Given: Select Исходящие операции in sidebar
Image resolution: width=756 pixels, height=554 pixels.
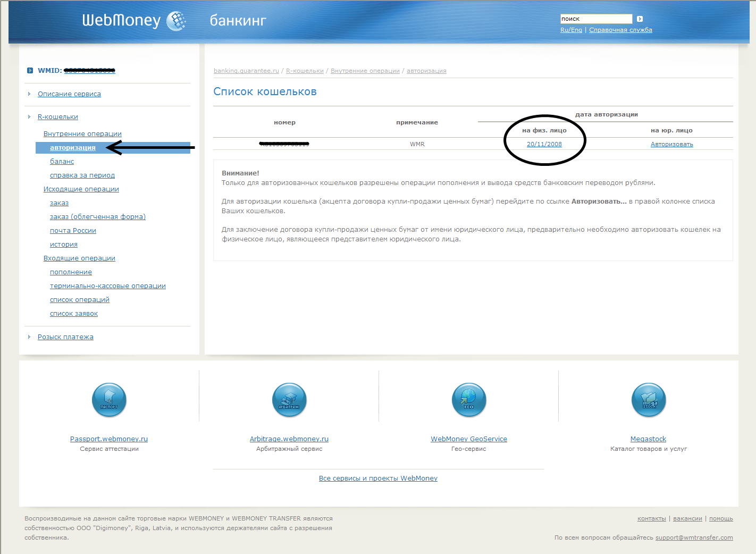Looking at the screenshot, I should [x=81, y=189].
